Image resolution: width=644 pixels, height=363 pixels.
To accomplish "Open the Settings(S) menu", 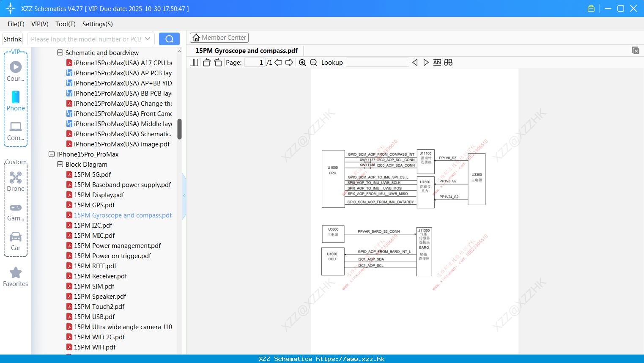I will click(x=98, y=24).
